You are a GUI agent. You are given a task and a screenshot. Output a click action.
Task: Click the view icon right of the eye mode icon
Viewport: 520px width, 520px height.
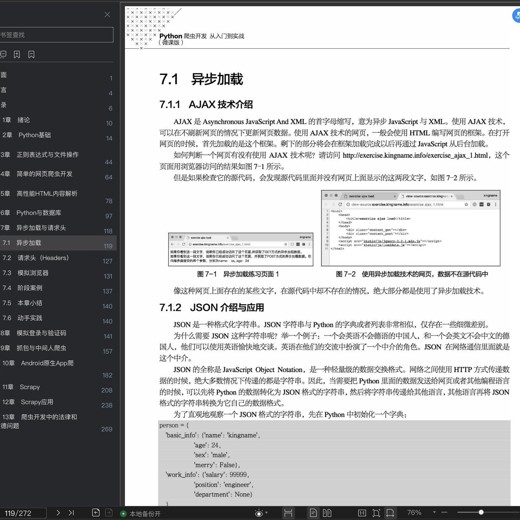pos(288,513)
